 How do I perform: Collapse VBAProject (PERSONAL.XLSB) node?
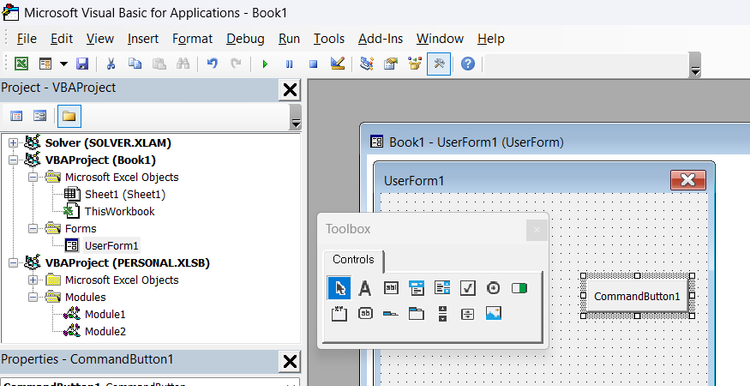coord(13,263)
